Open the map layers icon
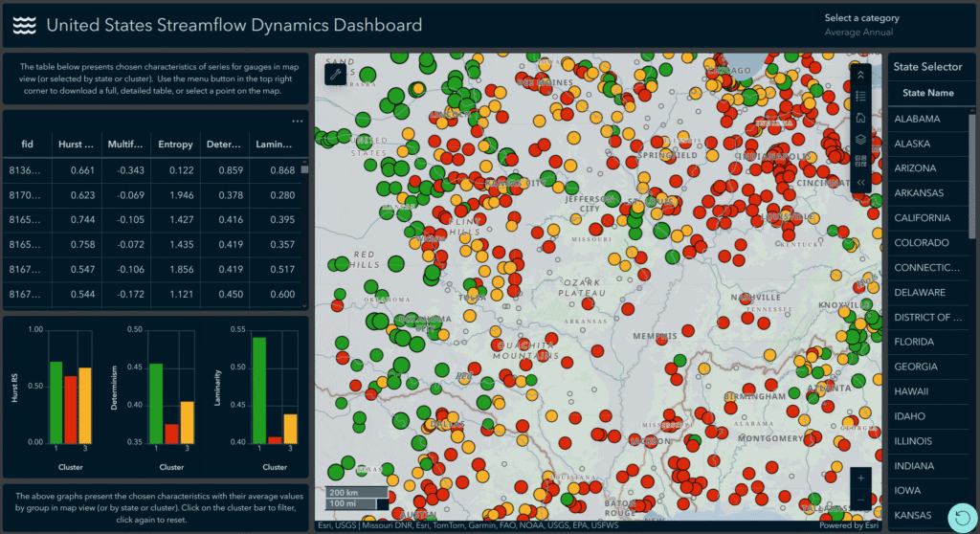Image resolution: width=980 pixels, height=534 pixels. click(860, 139)
